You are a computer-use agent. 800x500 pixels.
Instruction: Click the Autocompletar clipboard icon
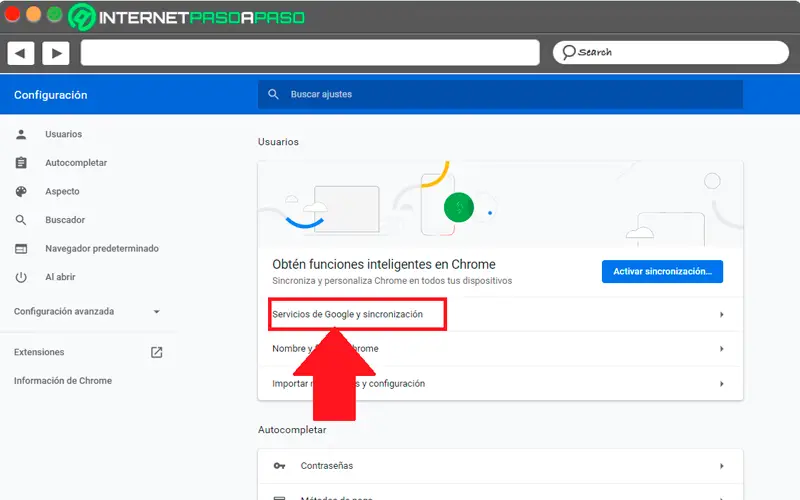[x=21, y=163]
